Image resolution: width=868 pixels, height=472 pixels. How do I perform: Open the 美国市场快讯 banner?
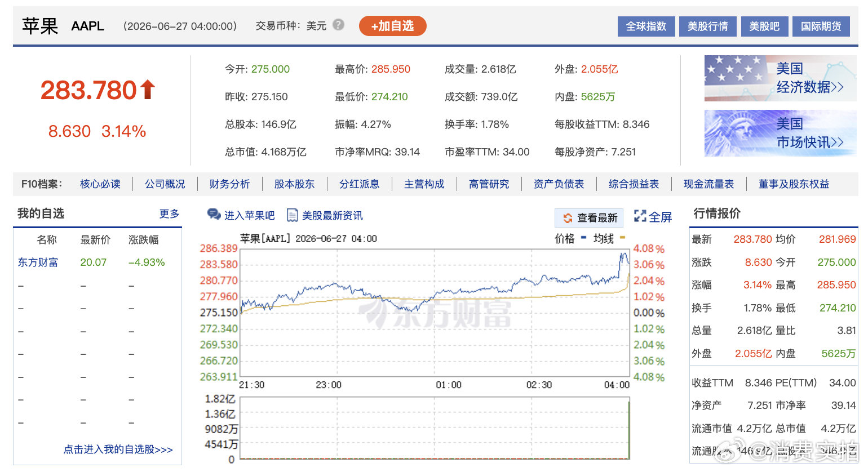pos(780,133)
